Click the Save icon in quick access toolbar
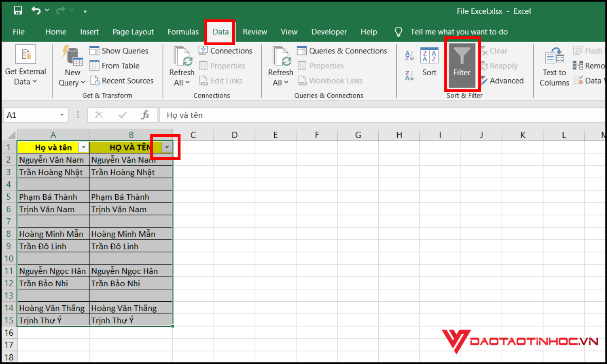Image resolution: width=607 pixels, height=364 pixels. [x=18, y=11]
